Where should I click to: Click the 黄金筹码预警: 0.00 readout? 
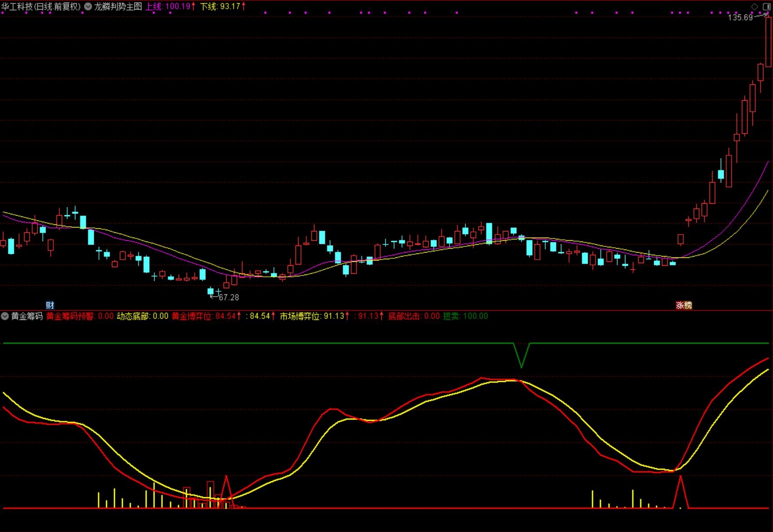tap(80, 316)
